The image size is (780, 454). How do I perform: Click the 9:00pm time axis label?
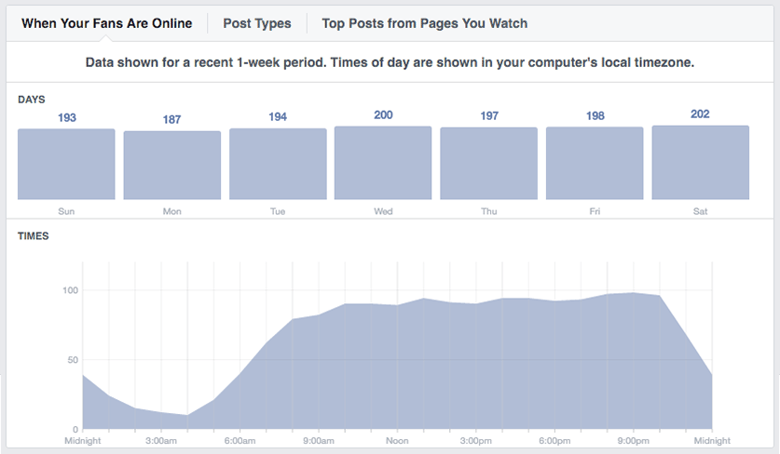click(x=633, y=441)
